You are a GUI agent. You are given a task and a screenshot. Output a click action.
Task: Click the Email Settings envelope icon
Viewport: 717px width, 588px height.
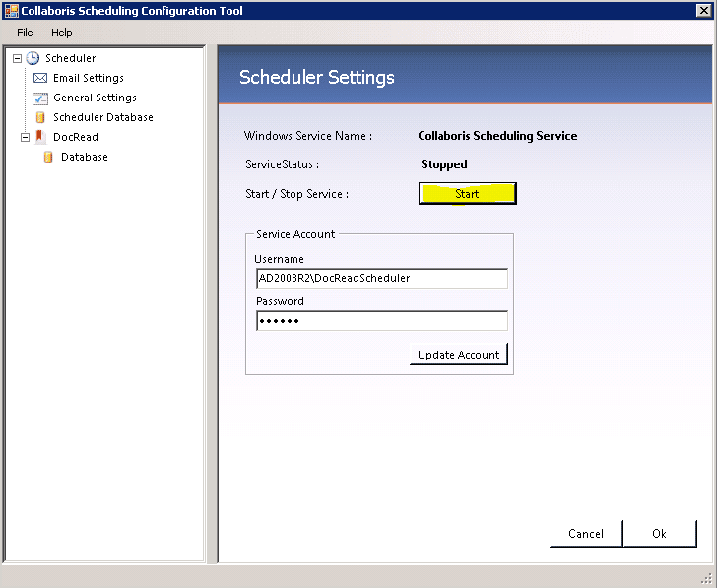pos(40,78)
